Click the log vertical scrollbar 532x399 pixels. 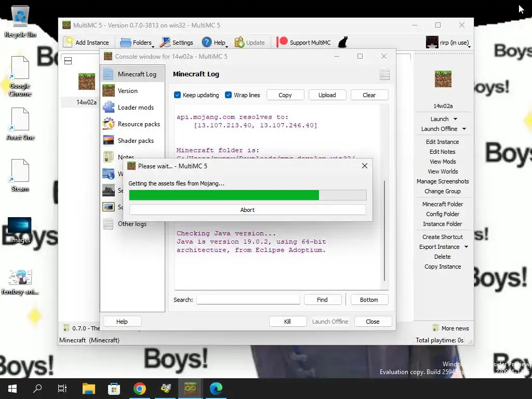click(384, 231)
